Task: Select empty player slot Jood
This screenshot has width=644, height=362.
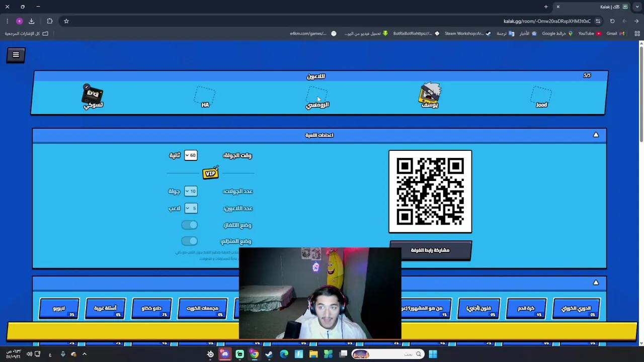Action: [x=541, y=97]
